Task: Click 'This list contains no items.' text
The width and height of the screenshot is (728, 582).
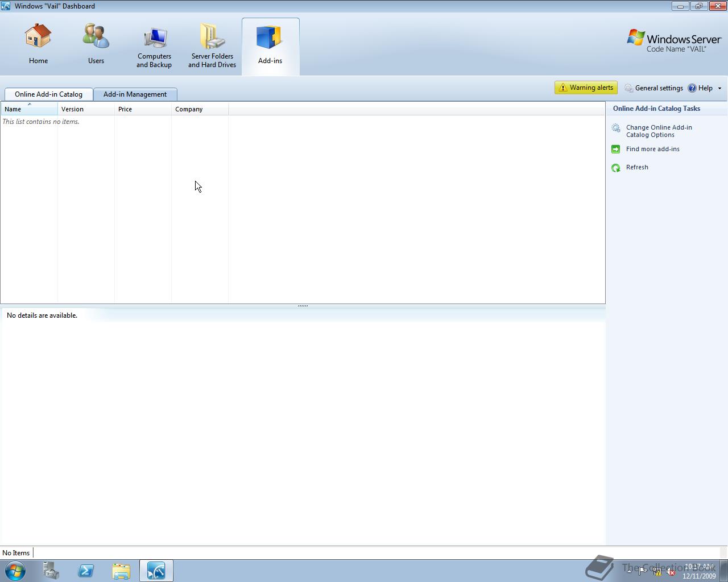Action: (x=41, y=122)
